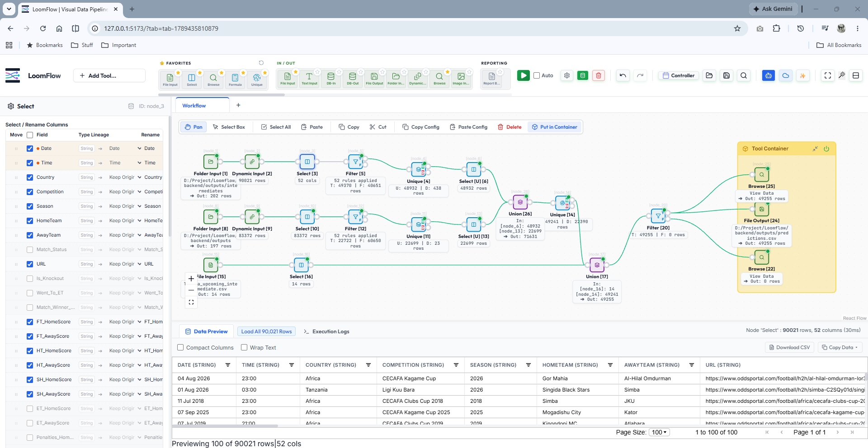This screenshot has height=448, width=868.
Task: Open workflow settings gear icon
Action: pyautogui.click(x=567, y=75)
